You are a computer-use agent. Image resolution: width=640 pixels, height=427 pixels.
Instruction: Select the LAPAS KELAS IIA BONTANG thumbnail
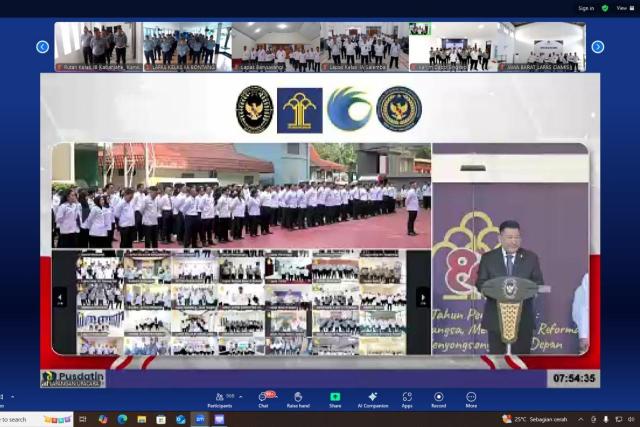coord(187,46)
